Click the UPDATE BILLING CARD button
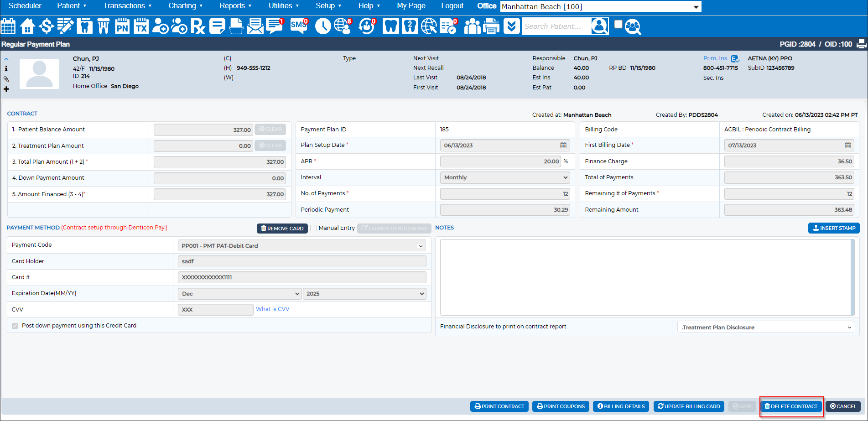The width and height of the screenshot is (868, 421). point(689,406)
